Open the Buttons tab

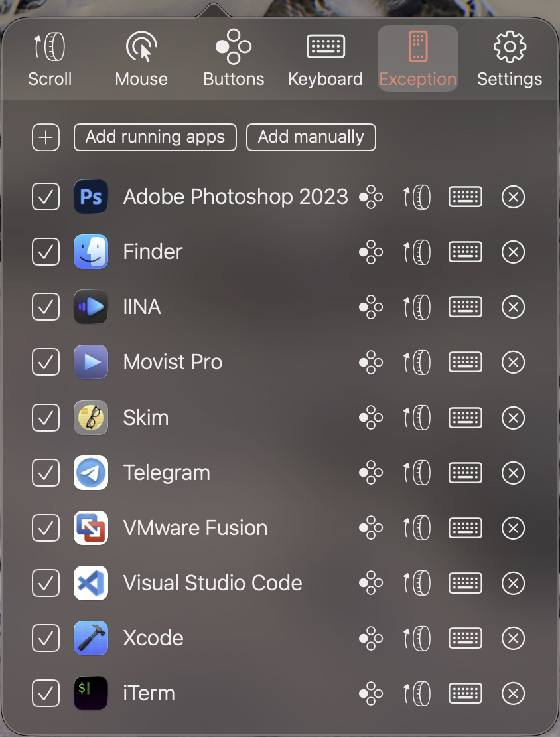click(234, 60)
